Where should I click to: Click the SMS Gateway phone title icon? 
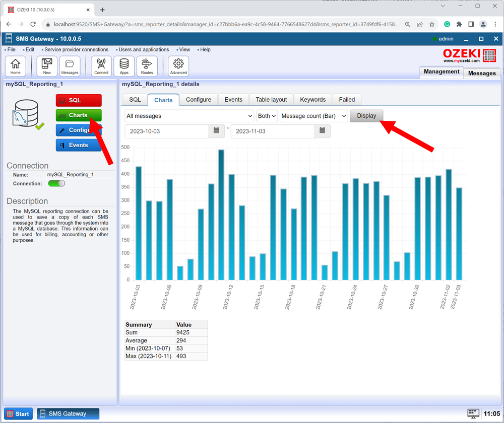(x=9, y=39)
